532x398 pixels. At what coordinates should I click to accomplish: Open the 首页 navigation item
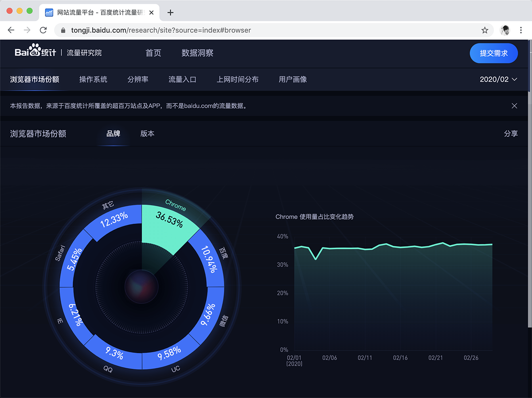[x=153, y=53]
